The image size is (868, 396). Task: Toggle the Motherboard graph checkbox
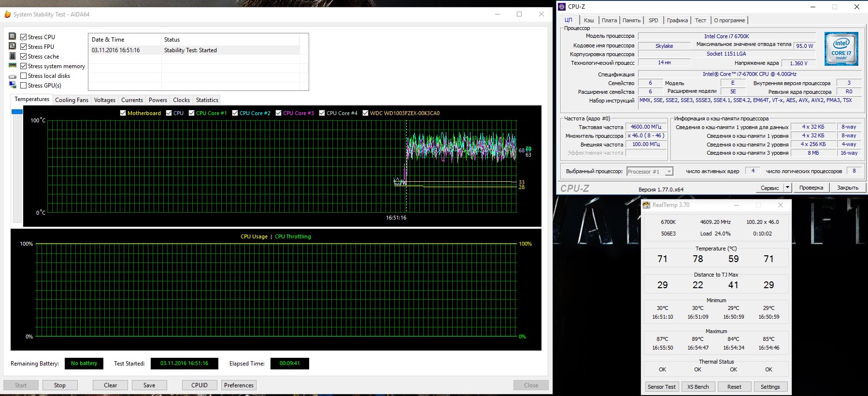(123, 113)
